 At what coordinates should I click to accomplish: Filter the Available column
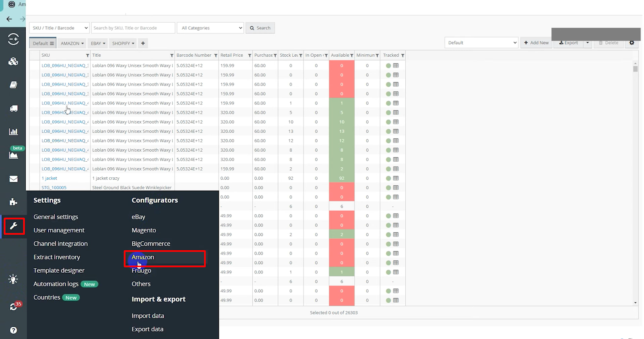pos(352,55)
